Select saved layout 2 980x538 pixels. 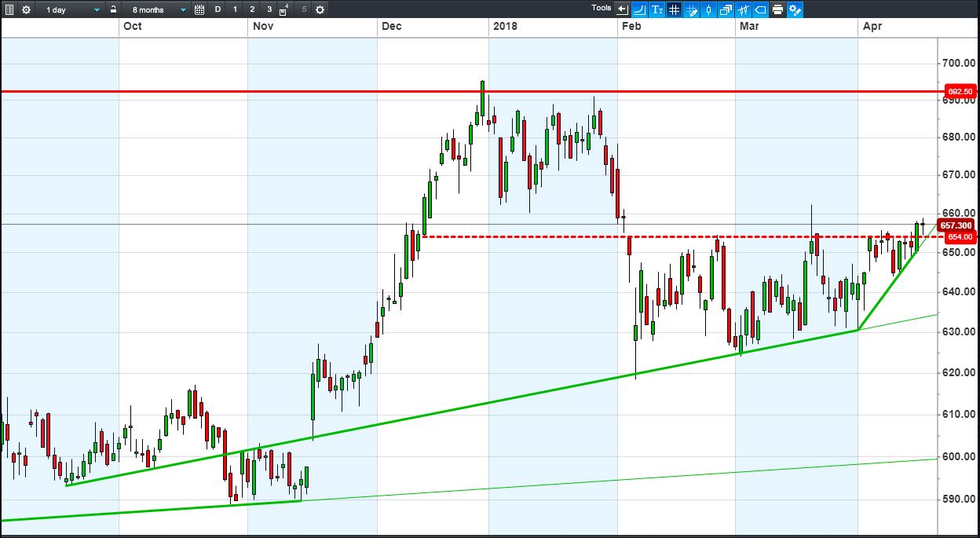pos(252,9)
